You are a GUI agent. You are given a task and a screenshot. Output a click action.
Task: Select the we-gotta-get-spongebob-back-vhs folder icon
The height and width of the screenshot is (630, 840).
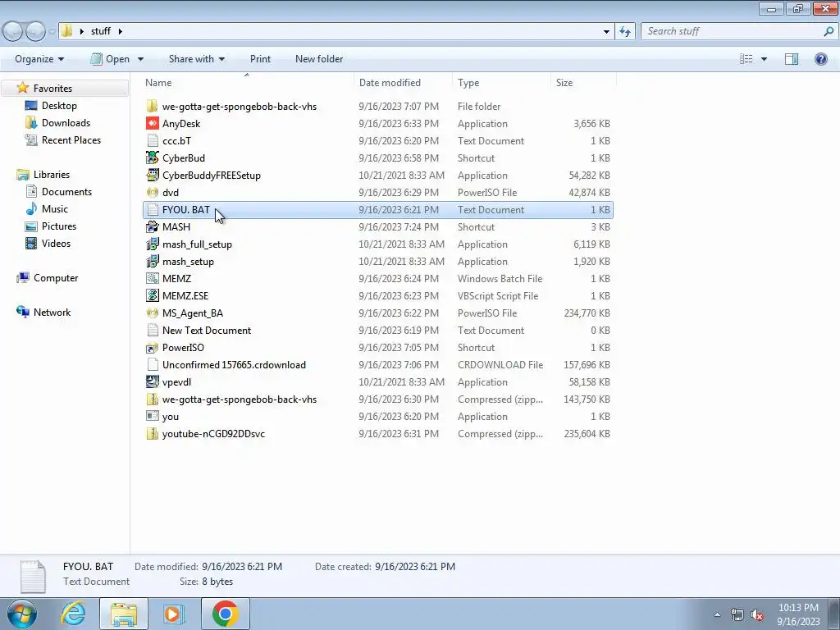coord(152,107)
